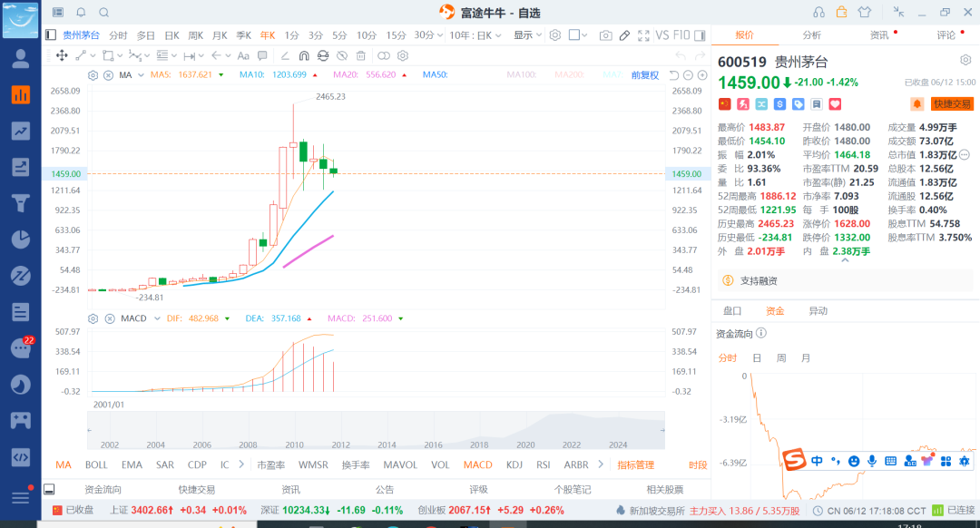Remove MACD indicator with x circle
The image size is (980, 528).
110,318
